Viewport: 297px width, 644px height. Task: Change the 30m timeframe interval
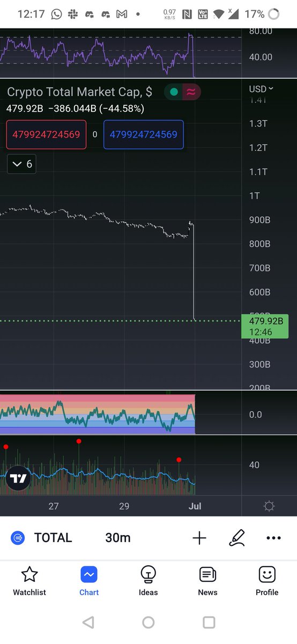tap(118, 538)
